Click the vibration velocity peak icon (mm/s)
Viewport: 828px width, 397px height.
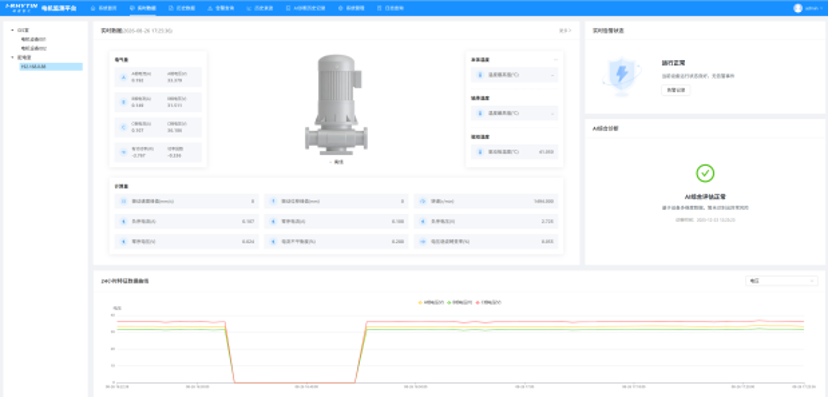click(124, 201)
